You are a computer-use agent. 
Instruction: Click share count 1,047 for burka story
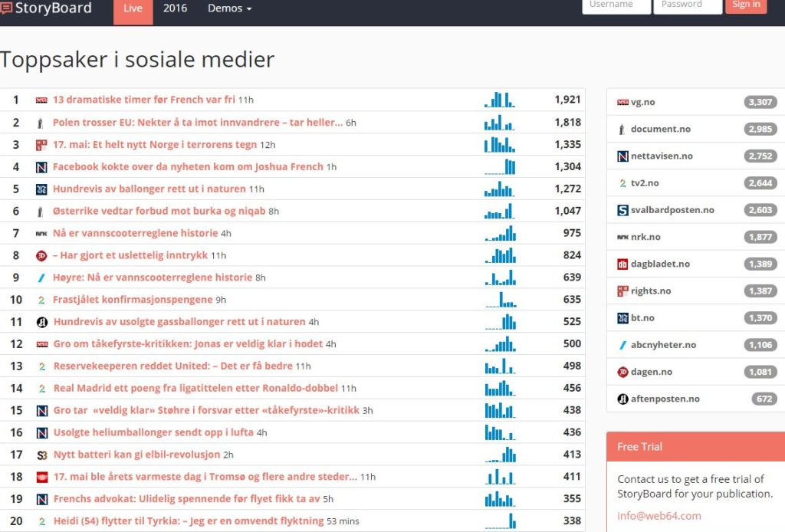coord(567,212)
